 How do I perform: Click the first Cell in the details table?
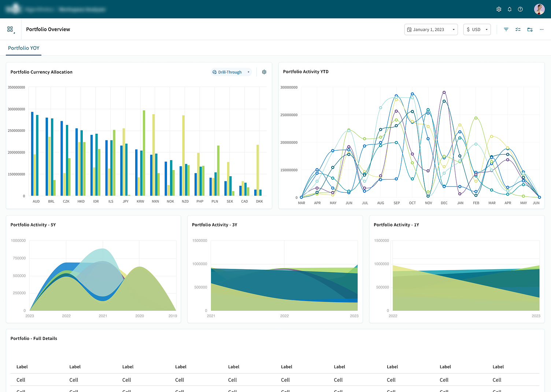tap(21, 380)
